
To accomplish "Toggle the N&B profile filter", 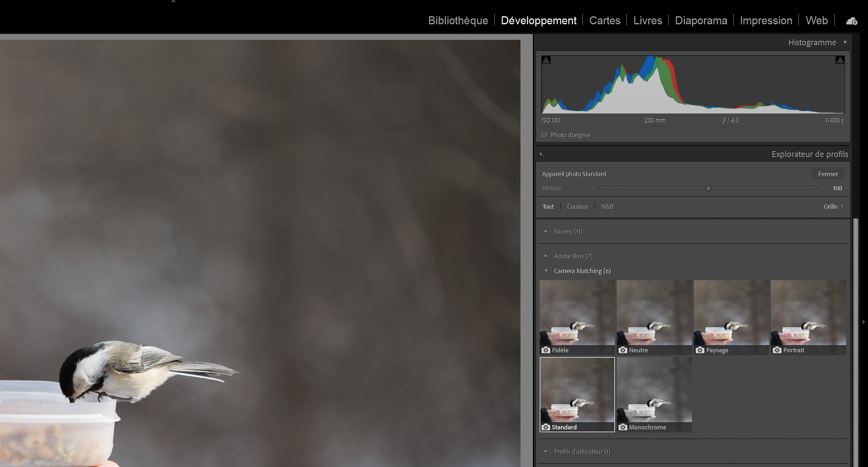I will 607,207.
